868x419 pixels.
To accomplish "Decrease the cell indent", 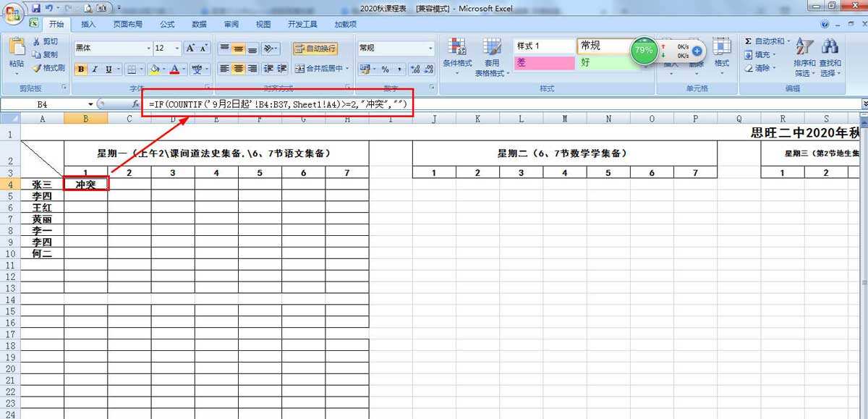I will [x=268, y=69].
